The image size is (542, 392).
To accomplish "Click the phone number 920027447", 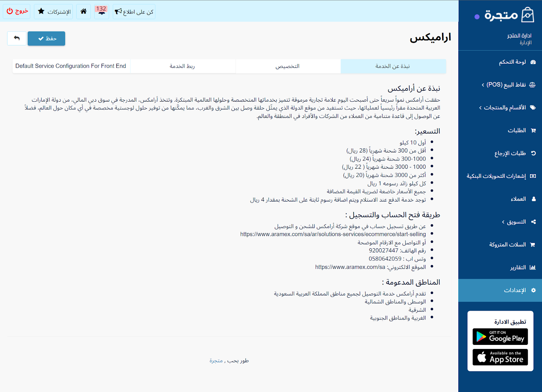I will click(x=383, y=250).
